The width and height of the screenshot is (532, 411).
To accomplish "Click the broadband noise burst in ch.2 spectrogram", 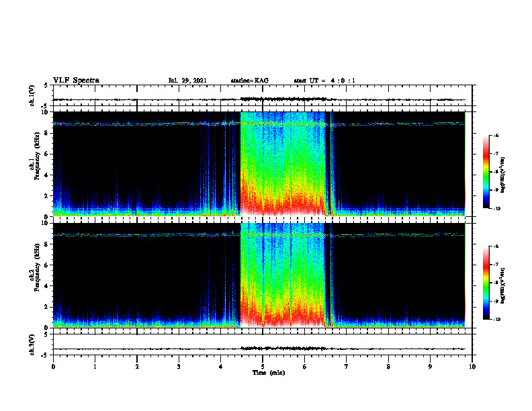I will click(283, 275).
